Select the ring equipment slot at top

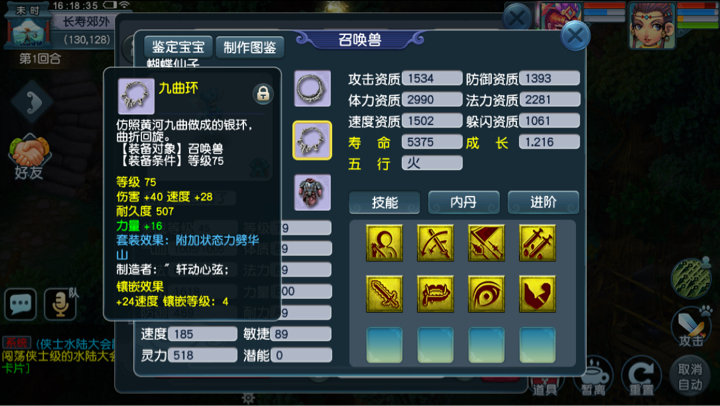(312, 89)
